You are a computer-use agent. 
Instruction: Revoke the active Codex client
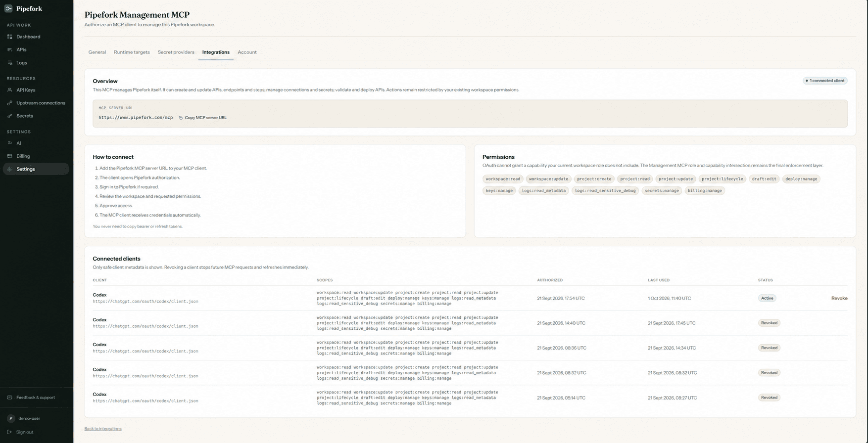[x=839, y=298]
